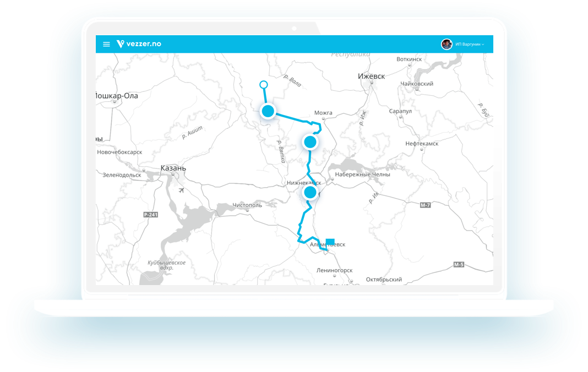The image size is (588, 372).
Task: Click the Казань city label
Action: [x=173, y=168]
